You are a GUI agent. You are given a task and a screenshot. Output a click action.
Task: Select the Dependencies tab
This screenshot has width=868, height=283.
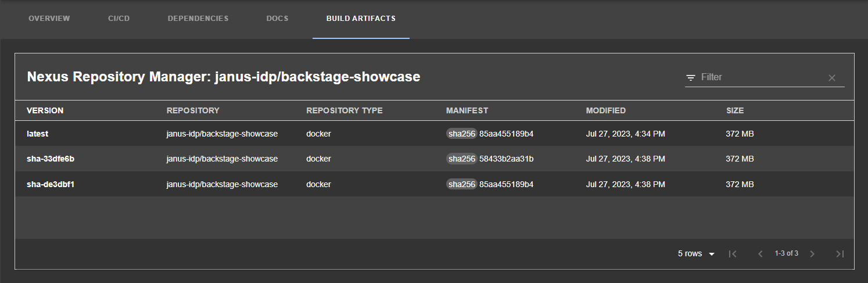pos(198,19)
